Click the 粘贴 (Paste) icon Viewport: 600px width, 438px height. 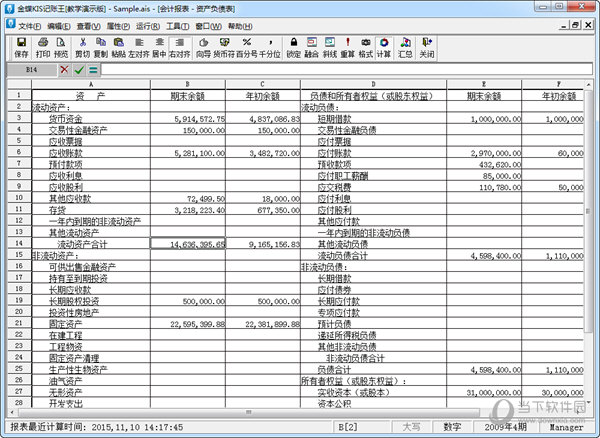tap(119, 48)
